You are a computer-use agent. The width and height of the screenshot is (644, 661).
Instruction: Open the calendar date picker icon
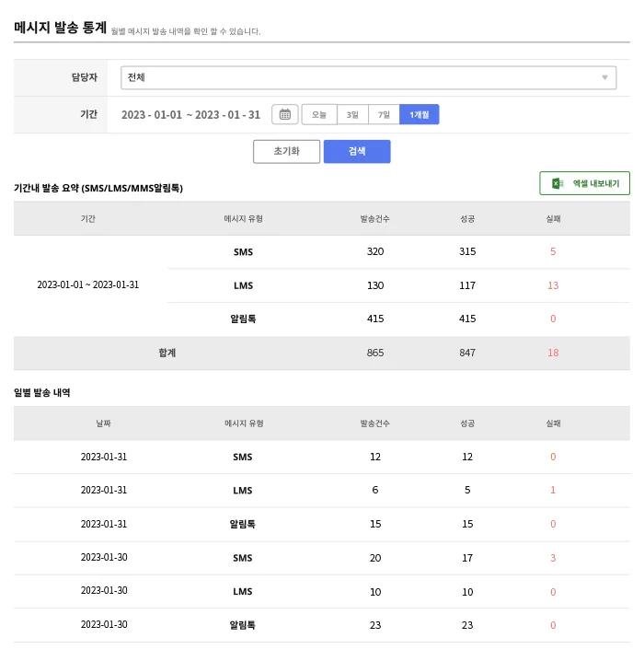(x=285, y=115)
